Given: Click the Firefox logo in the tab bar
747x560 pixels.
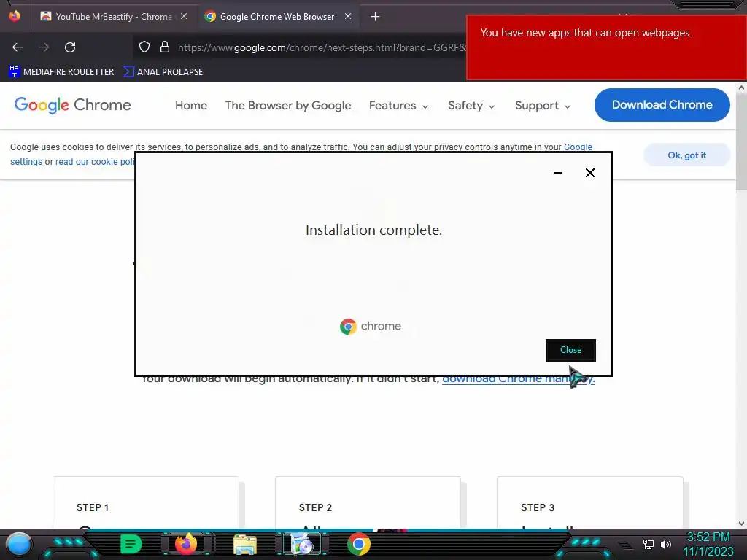Looking at the screenshot, I should 15,16.
